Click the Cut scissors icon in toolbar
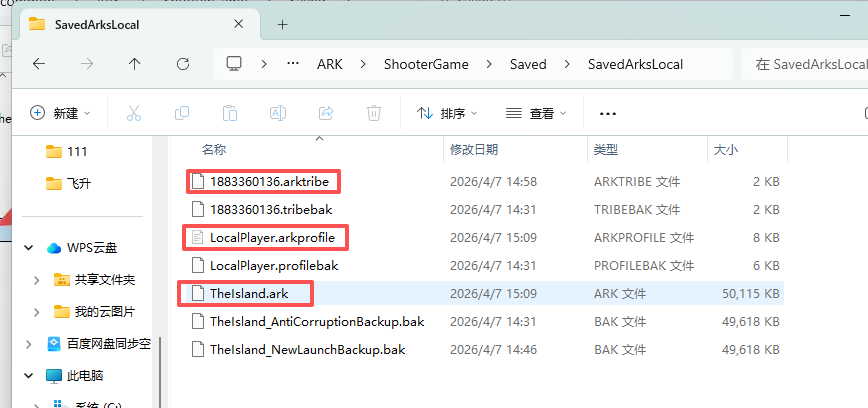The height and width of the screenshot is (408, 868). pyautogui.click(x=135, y=113)
